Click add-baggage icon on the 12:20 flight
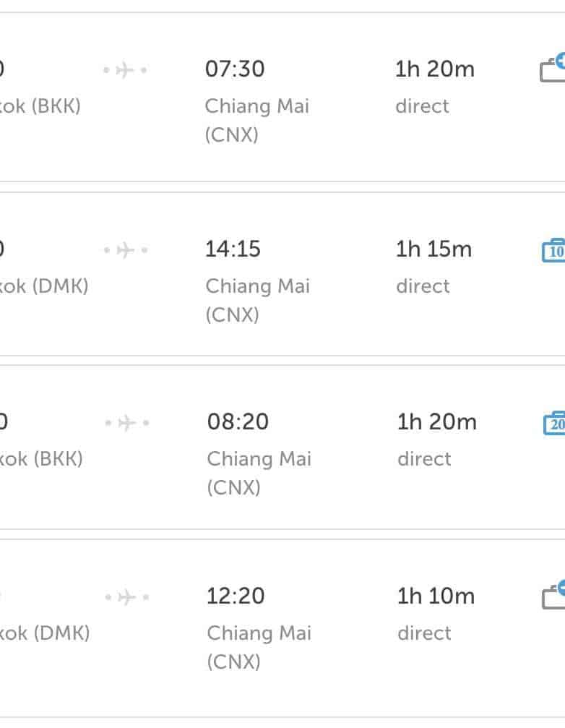This screenshot has width=565, height=728. click(x=553, y=596)
